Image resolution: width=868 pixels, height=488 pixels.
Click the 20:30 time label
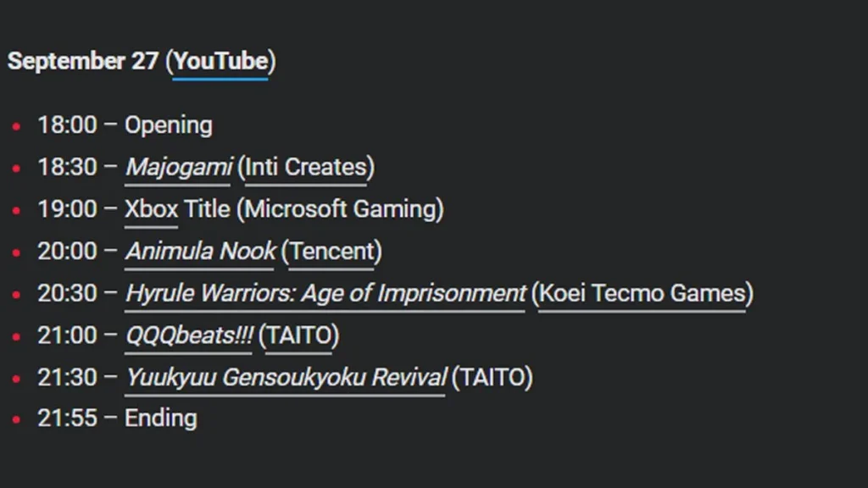(67, 293)
